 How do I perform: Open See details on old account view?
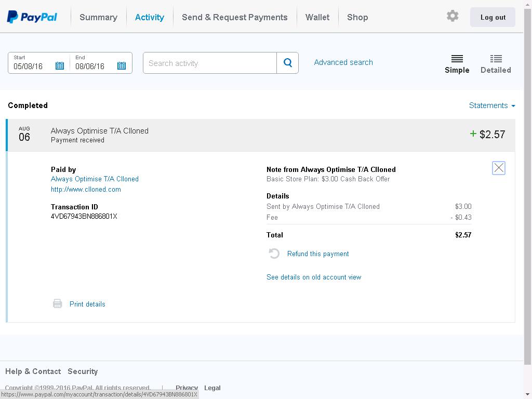314,277
